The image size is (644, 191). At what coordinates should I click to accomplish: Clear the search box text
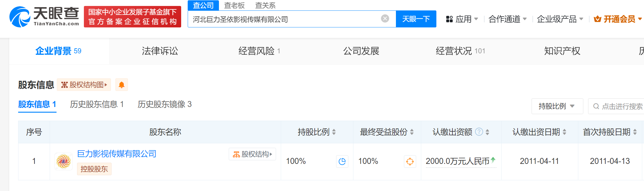tap(385, 19)
